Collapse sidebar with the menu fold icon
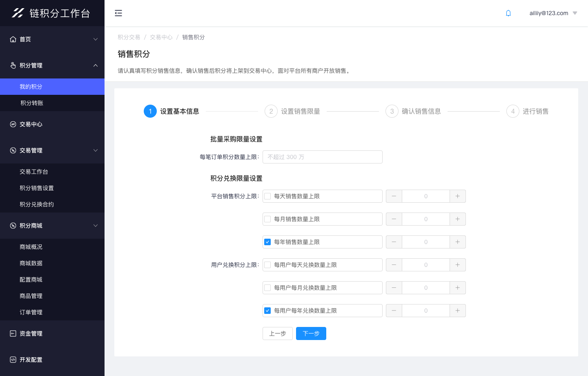The image size is (588, 376). [118, 13]
